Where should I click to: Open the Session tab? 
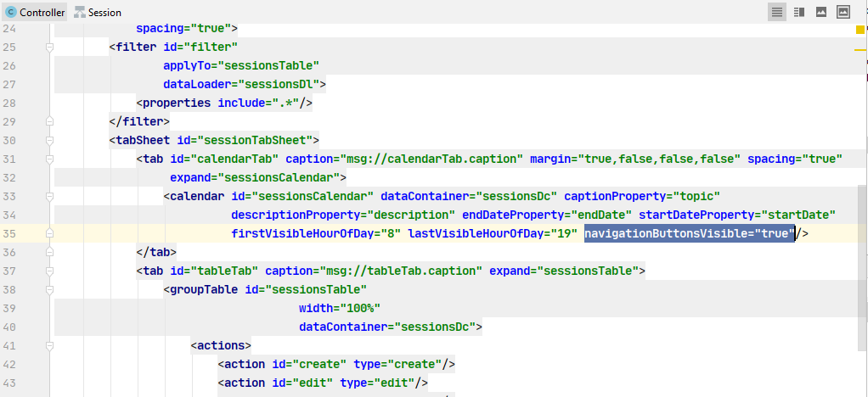click(98, 12)
